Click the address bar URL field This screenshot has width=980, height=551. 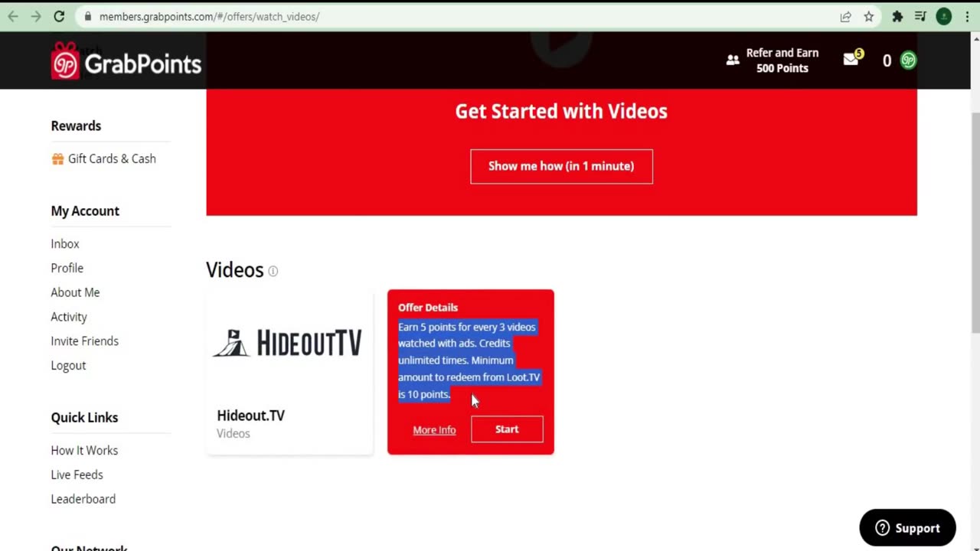459,16
